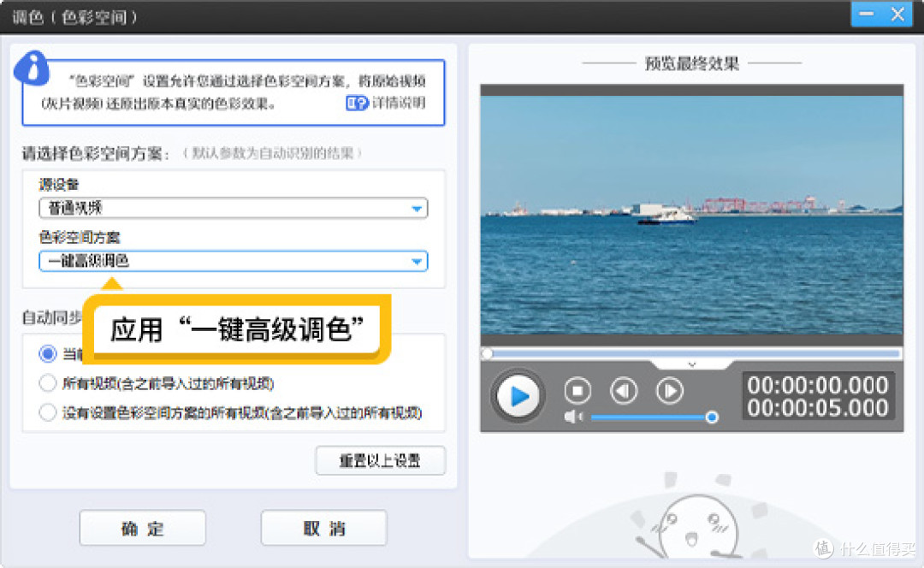Open the 源设备 dropdown showing 普通视频
The image size is (924, 568).
[234, 208]
